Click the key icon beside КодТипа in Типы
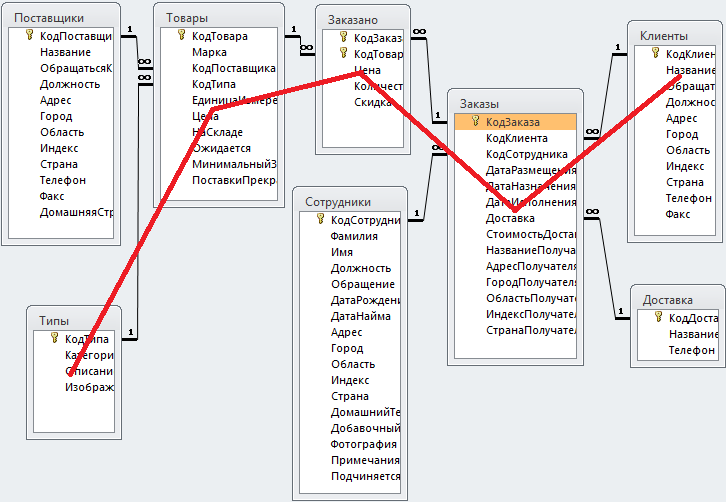The image size is (726, 502). (54, 338)
